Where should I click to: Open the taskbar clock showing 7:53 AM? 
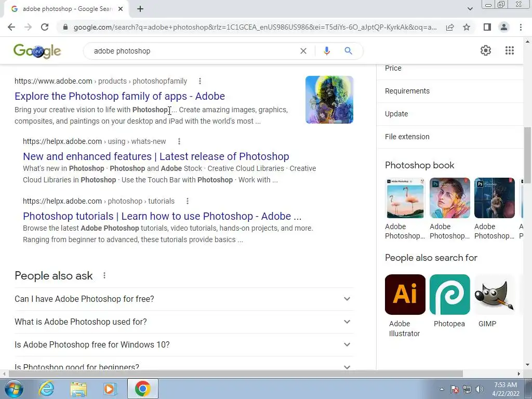[x=506, y=389]
